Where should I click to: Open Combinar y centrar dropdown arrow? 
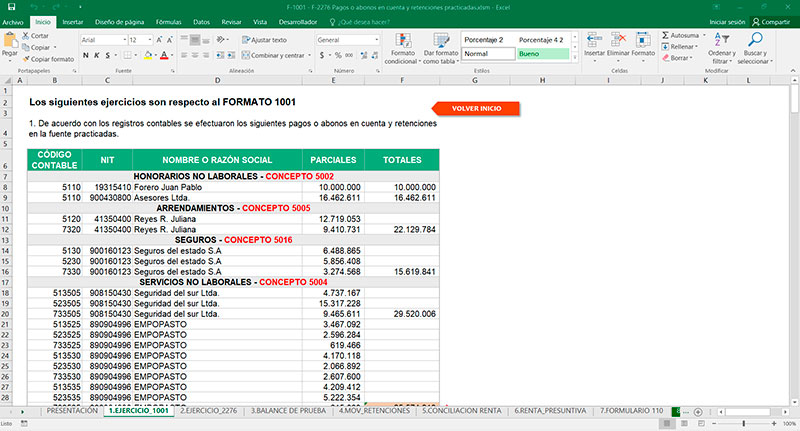click(309, 55)
